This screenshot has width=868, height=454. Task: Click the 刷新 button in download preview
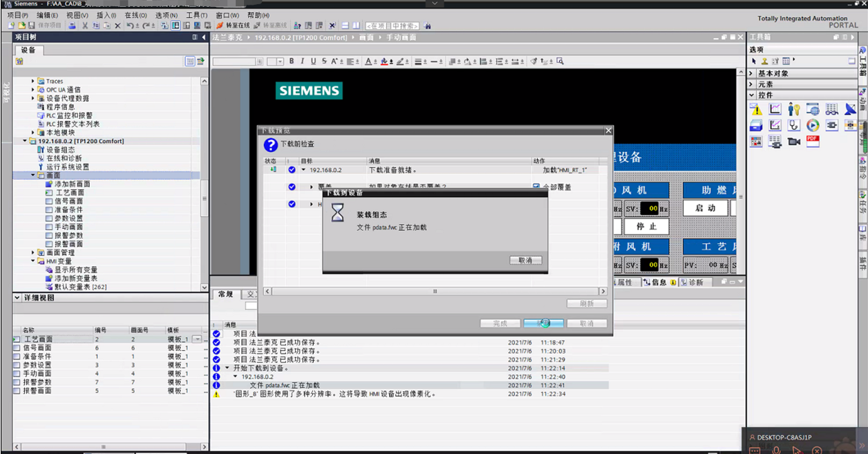point(586,303)
